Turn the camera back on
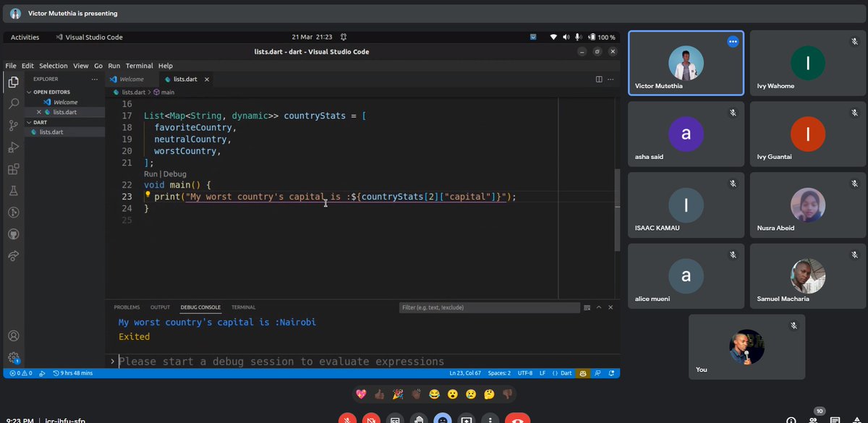This screenshot has width=868, height=423. (x=370, y=418)
